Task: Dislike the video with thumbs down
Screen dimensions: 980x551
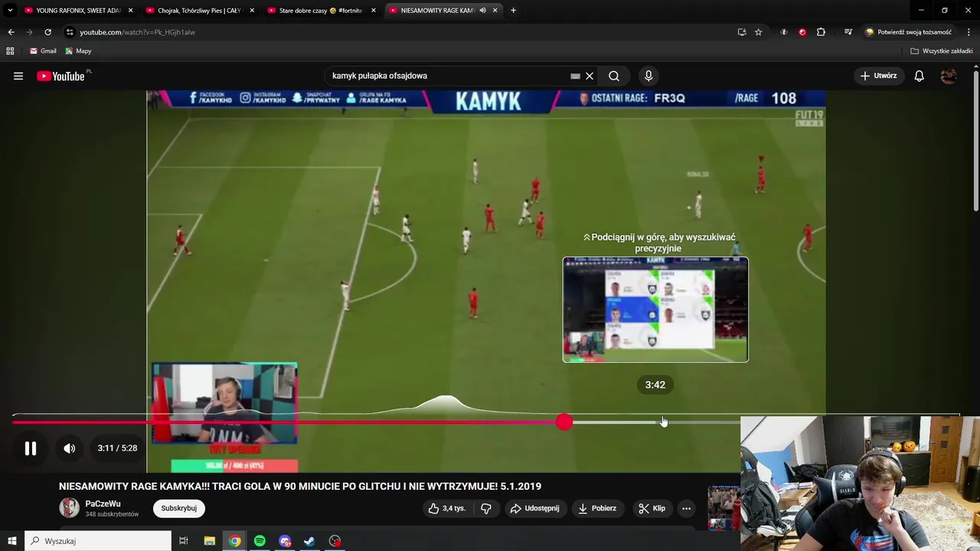Action: (485, 508)
